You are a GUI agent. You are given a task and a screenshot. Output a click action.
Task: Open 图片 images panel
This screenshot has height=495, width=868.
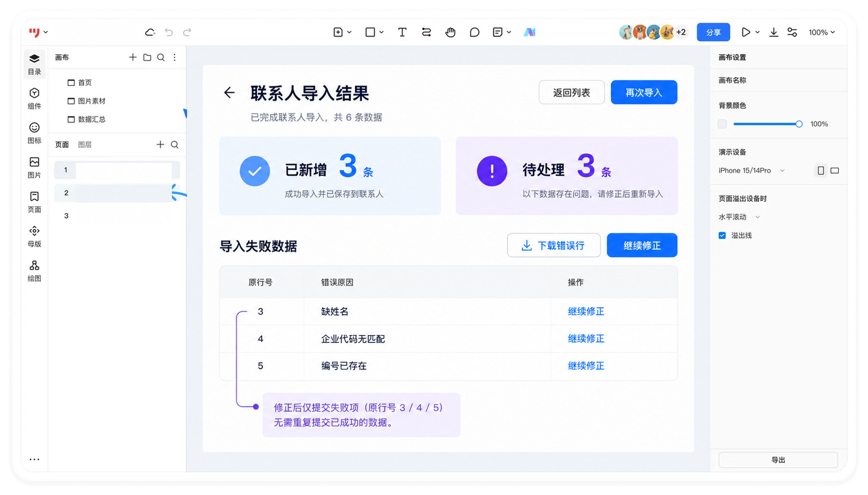[34, 167]
